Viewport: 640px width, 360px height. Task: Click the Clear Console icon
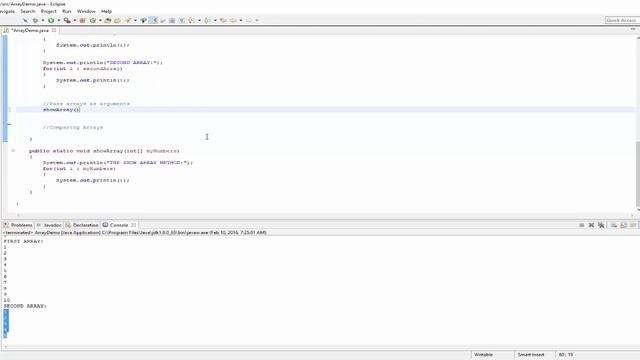coord(613,225)
